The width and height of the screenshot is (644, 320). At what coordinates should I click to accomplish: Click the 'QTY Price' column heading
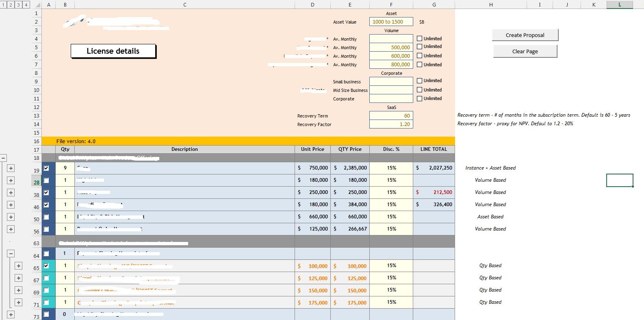pos(350,149)
